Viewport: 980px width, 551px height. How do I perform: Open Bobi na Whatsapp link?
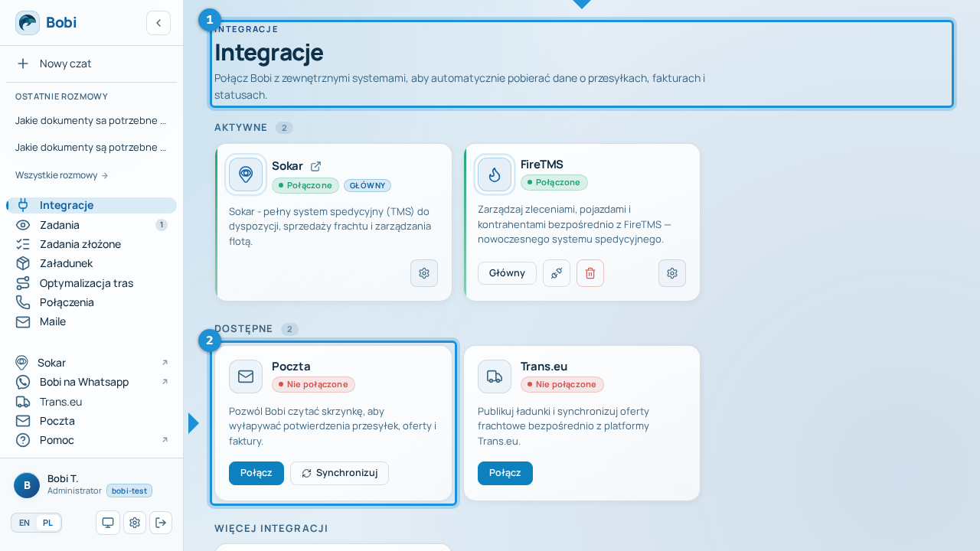(92, 382)
